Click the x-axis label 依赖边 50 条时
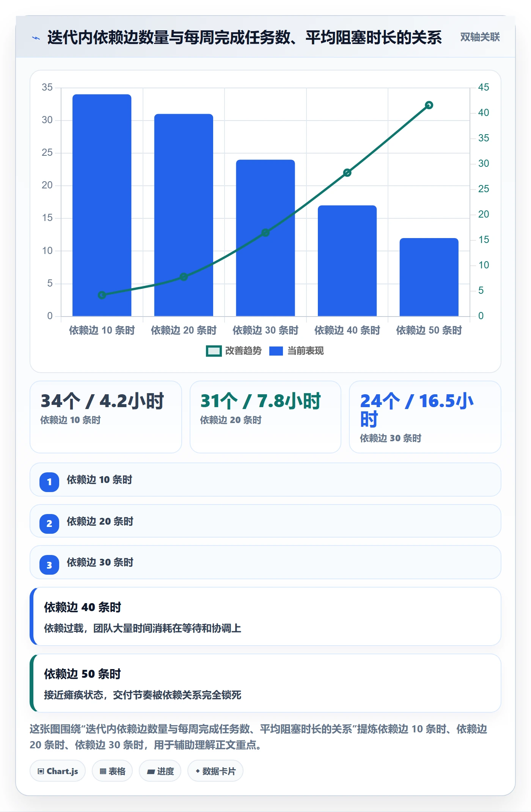 click(429, 330)
